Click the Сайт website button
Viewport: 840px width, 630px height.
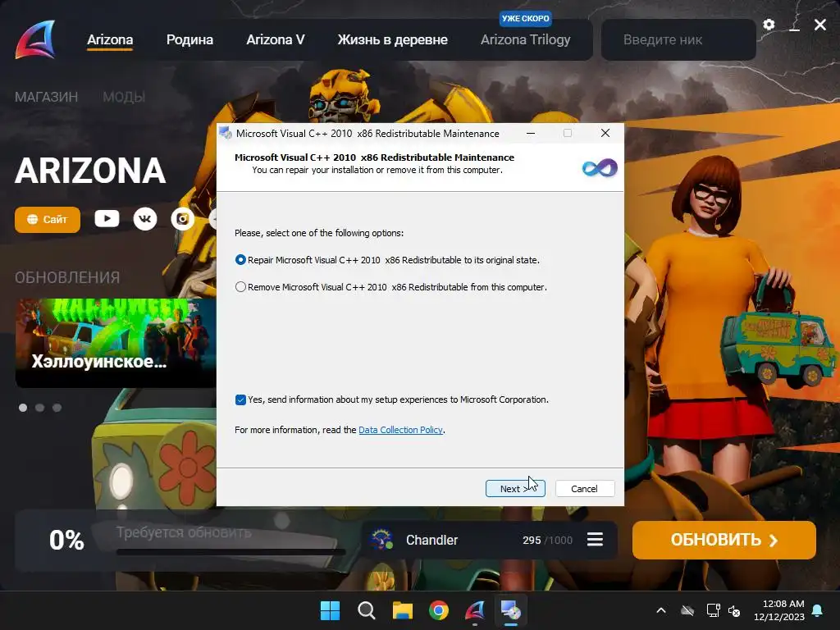47,219
